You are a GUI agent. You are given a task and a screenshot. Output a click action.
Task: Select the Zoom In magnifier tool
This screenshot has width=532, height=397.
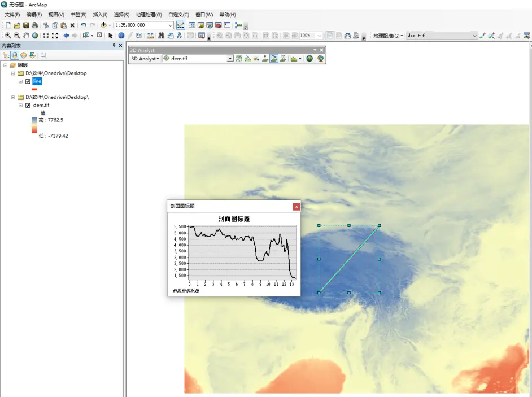7,35
